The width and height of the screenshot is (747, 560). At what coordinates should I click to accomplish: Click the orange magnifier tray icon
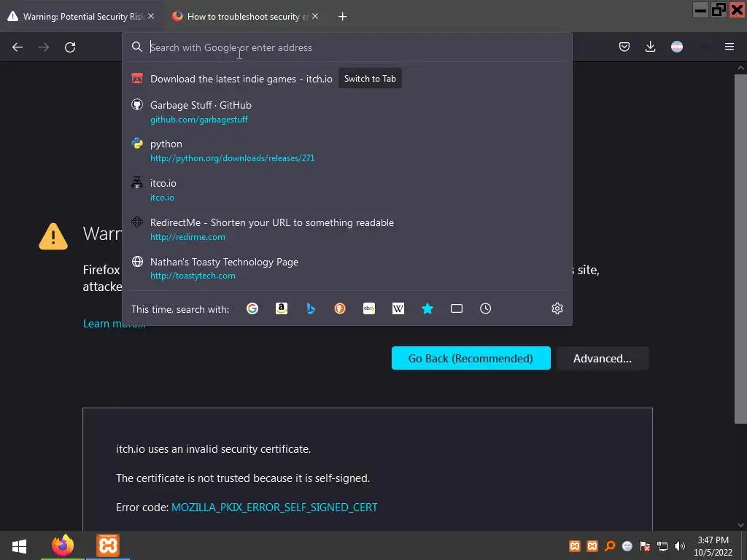tap(610, 546)
